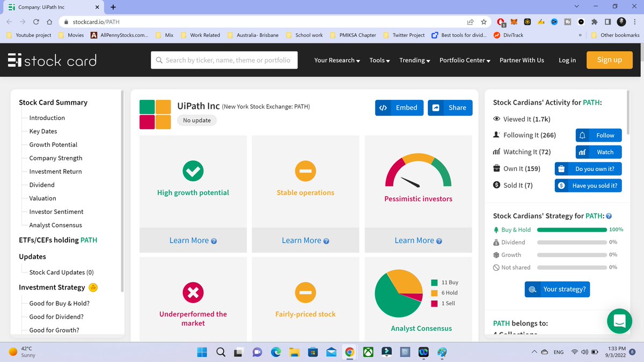Screen dimensions: 644x362
Task: Click the search magnifier icon in the search box
Action: [159, 60]
